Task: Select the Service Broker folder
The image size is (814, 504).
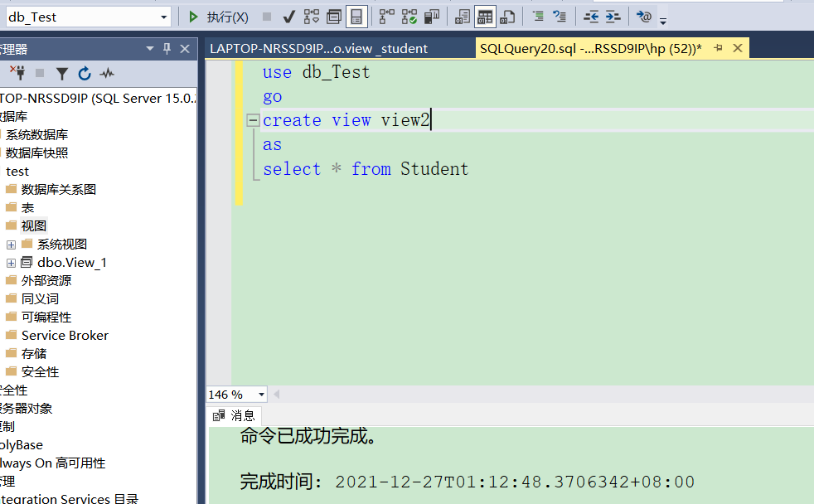Action: point(65,335)
